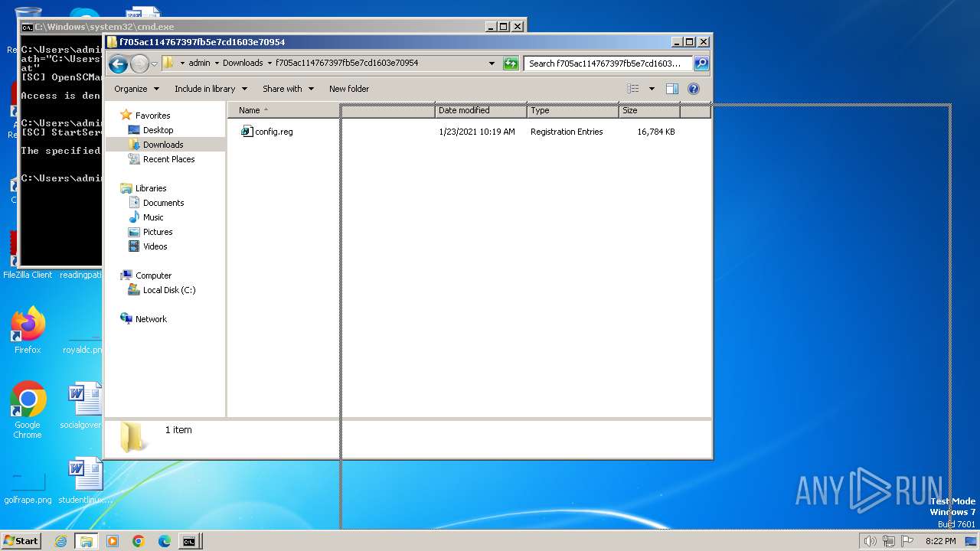The image size is (980, 551).
Task: Click the Forward navigation arrow in Explorer
Action: 139,64
